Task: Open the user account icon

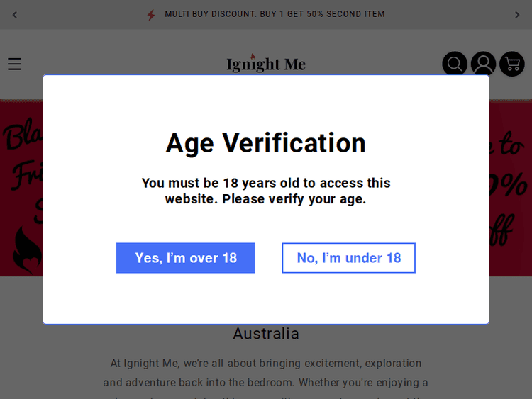Action: pos(483,64)
